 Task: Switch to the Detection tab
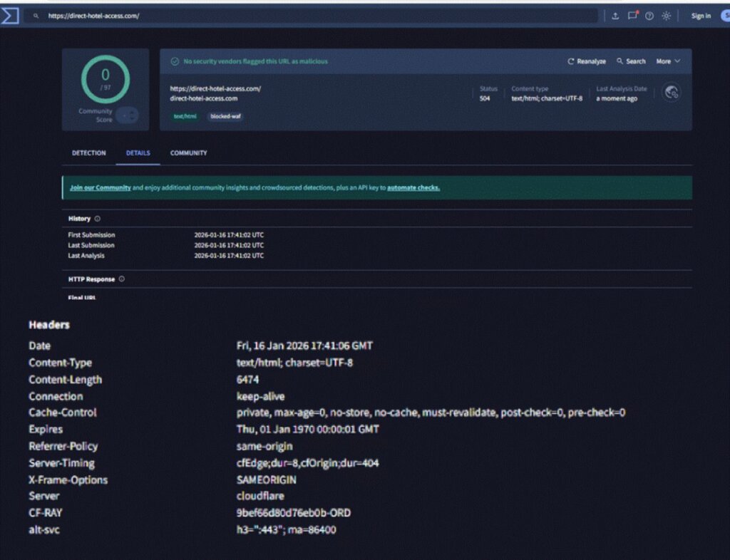click(89, 153)
